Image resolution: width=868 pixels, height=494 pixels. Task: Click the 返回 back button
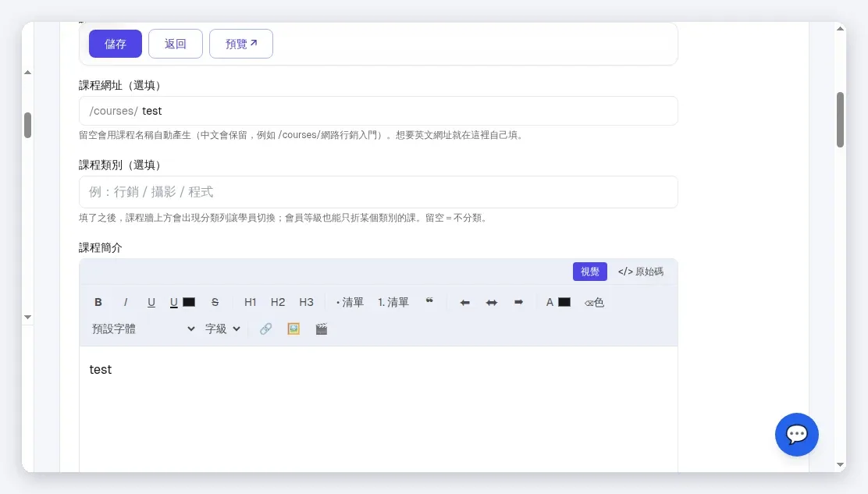tap(176, 44)
